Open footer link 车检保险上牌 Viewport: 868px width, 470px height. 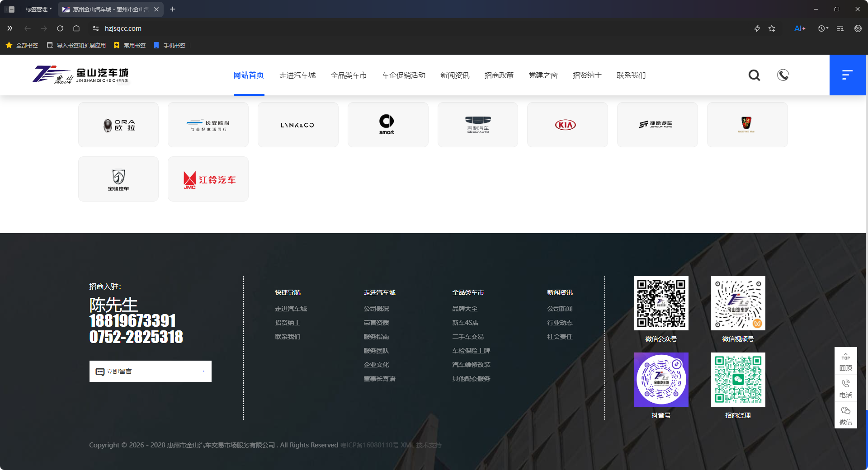[472, 351]
